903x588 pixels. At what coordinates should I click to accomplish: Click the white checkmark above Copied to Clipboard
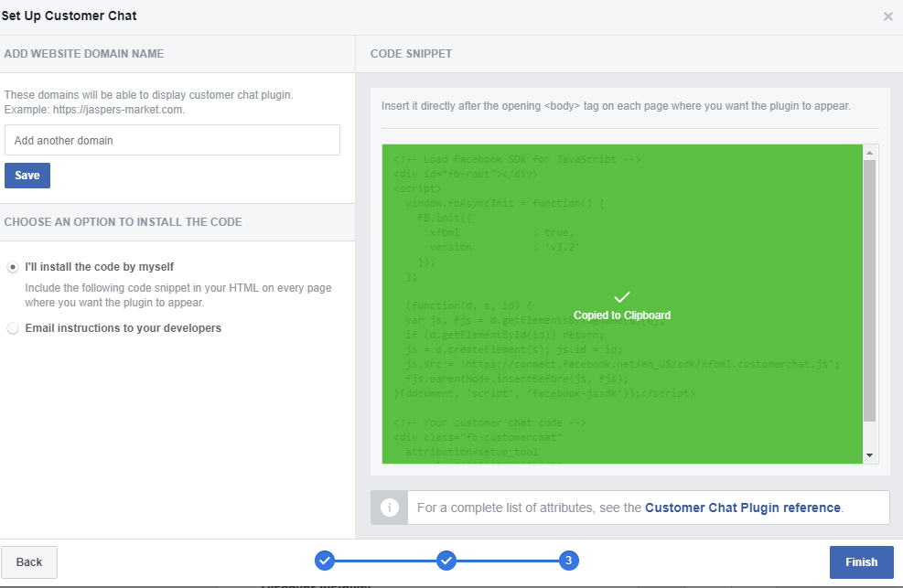622,297
